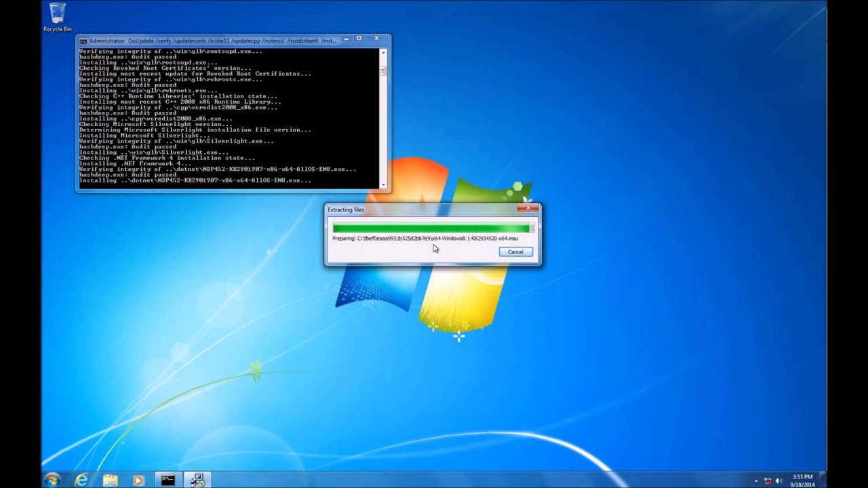
Task: Switch to the Command Prompt taskbar button
Action: point(167,480)
